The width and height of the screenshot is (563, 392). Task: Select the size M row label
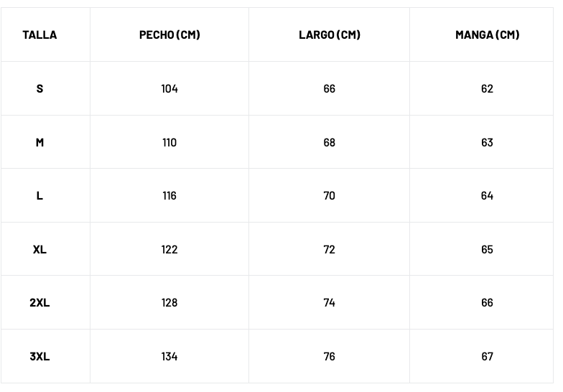39,142
